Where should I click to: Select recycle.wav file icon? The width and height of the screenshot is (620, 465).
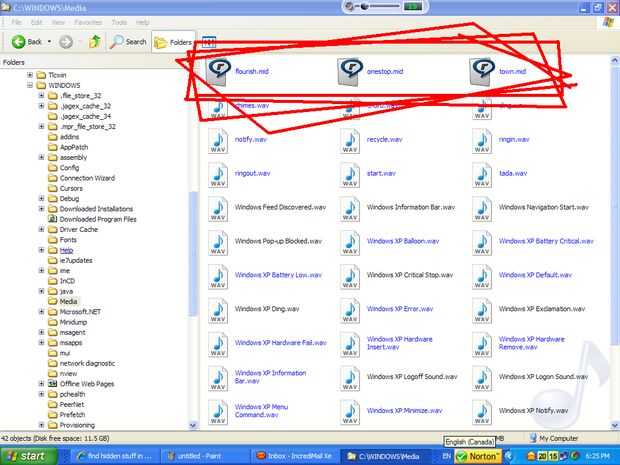pos(350,141)
